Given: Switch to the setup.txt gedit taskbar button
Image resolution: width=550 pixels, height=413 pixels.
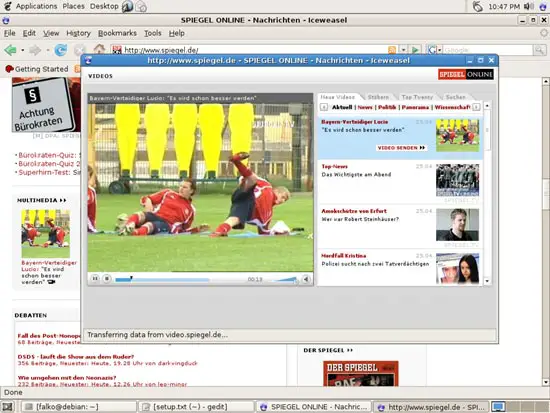Looking at the screenshot, I should coord(196,407).
